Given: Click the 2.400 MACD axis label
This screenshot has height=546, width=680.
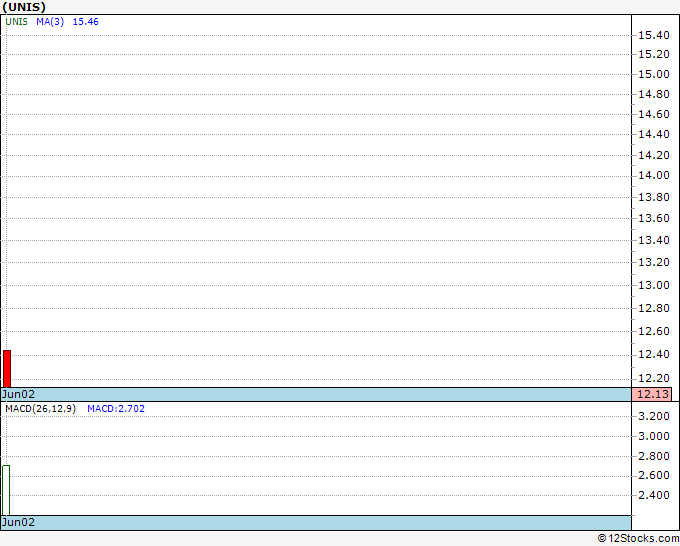Looking at the screenshot, I should click(x=654, y=495).
